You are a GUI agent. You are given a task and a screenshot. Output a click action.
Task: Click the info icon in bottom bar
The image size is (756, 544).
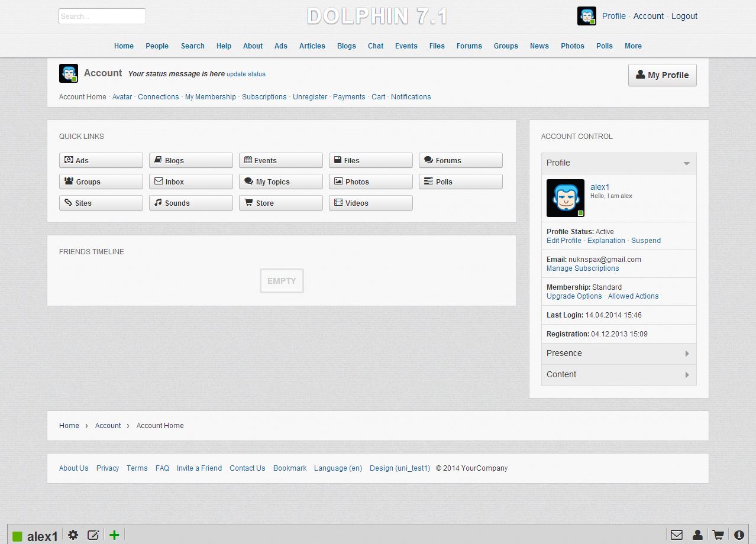[739, 535]
